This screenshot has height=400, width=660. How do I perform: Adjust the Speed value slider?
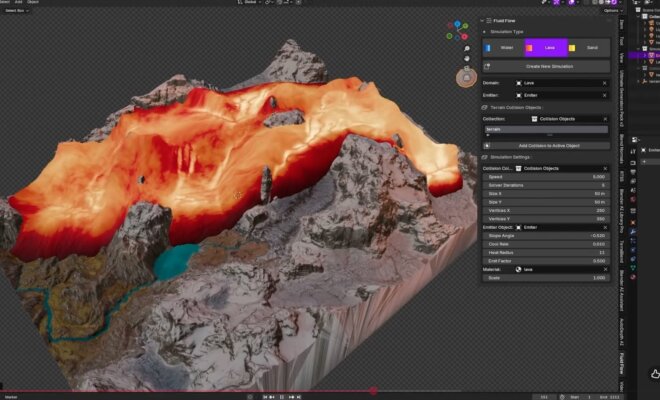546,176
